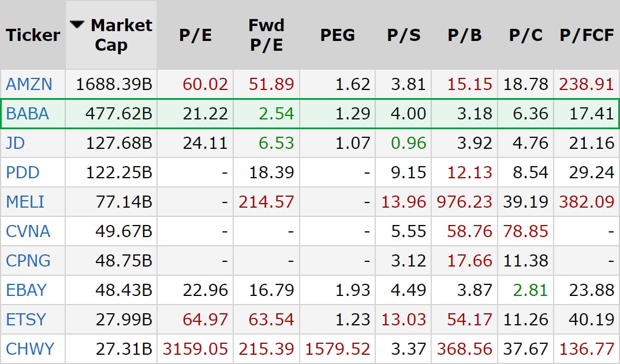Open PDD ticker link
The height and width of the screenshot is (364, 620).
pyautogui.click(x=22, y=172)
